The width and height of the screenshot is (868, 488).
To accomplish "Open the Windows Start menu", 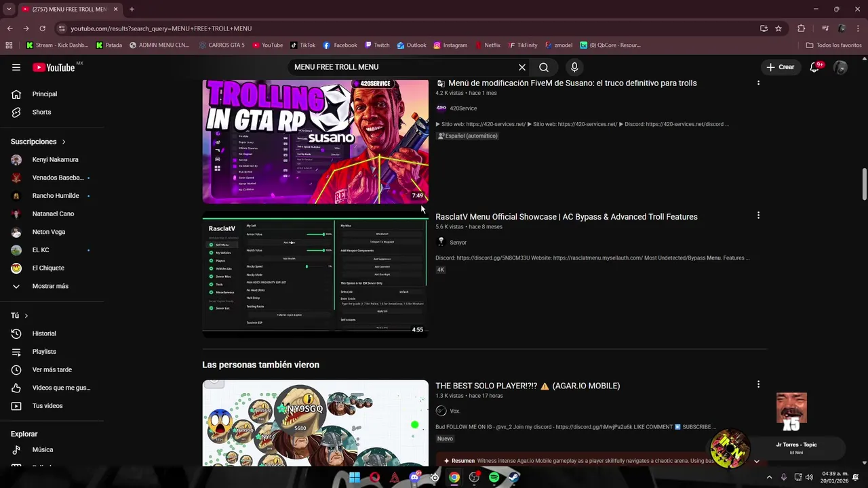I will (x=355, y=477).
